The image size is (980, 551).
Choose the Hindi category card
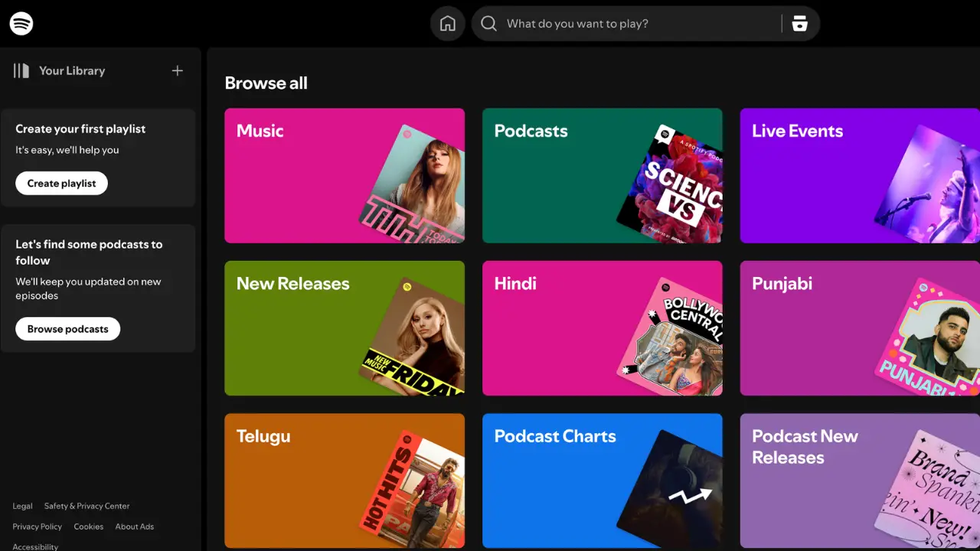602,328
